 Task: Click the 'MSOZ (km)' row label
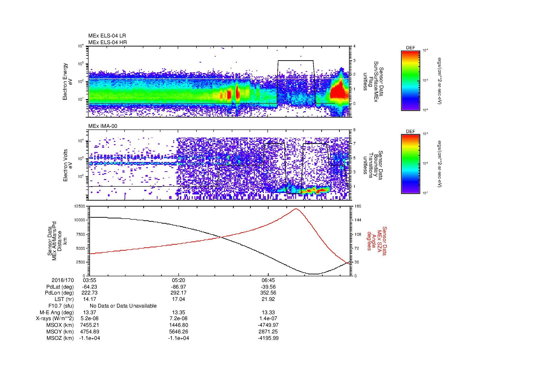point(60,338)
